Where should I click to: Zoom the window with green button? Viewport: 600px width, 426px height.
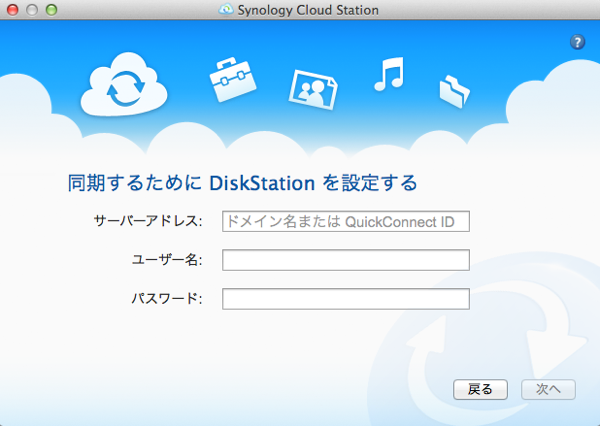pyautogui.click(x=51, y=10)
